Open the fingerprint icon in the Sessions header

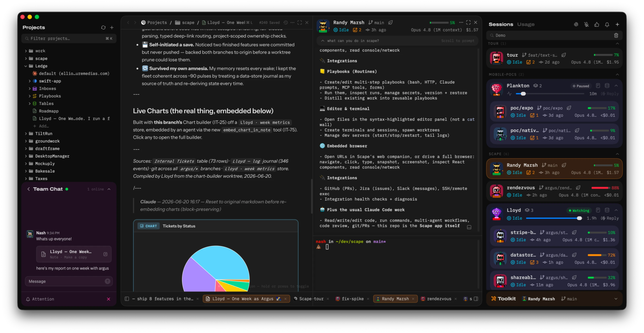pyautogui.click(x=576, y=25)
